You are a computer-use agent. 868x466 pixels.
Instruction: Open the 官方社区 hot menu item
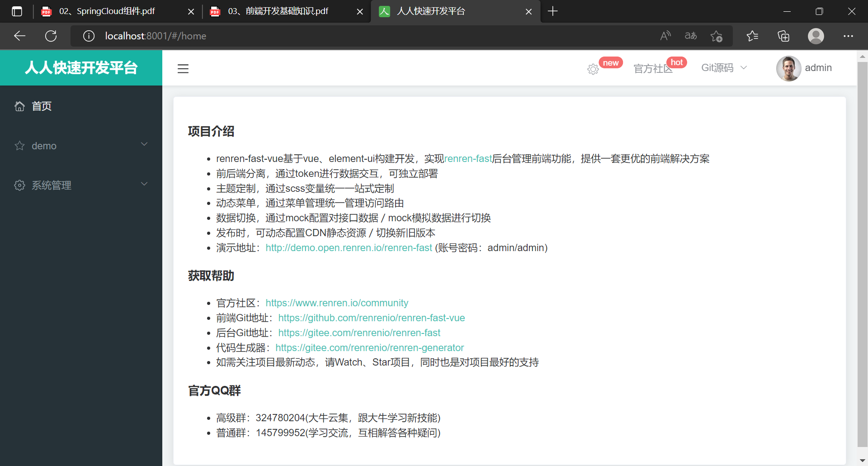tap(653, 68)
